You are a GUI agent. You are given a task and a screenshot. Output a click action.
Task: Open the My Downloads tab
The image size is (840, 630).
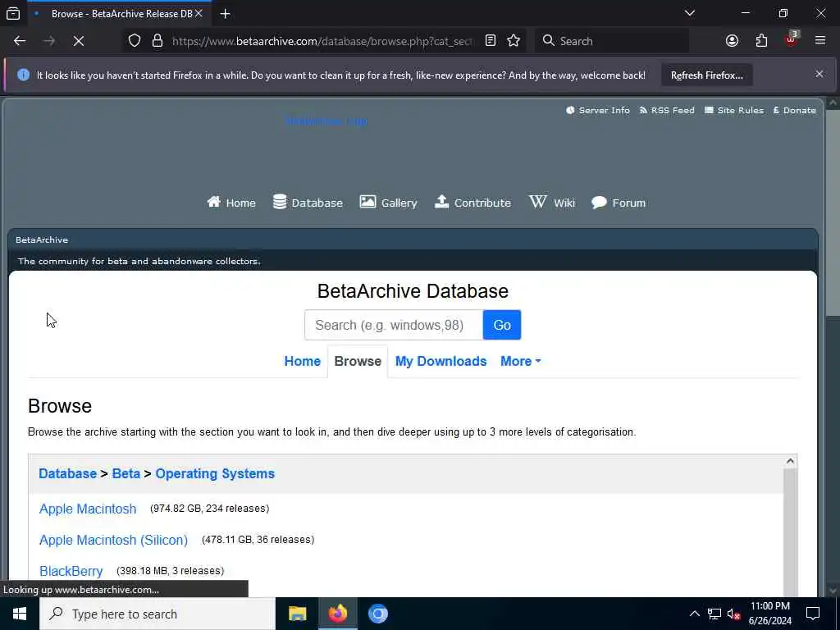coord(441,362)
